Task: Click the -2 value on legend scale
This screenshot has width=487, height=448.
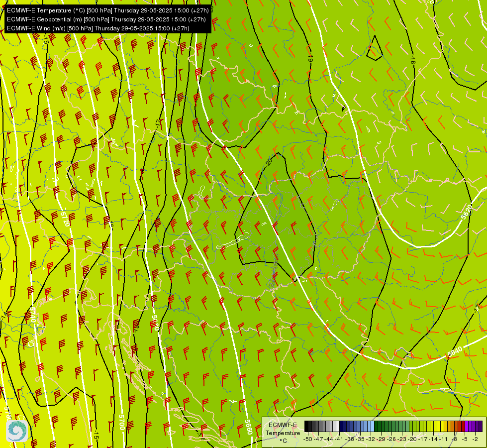Action: (x=475, y=439)
